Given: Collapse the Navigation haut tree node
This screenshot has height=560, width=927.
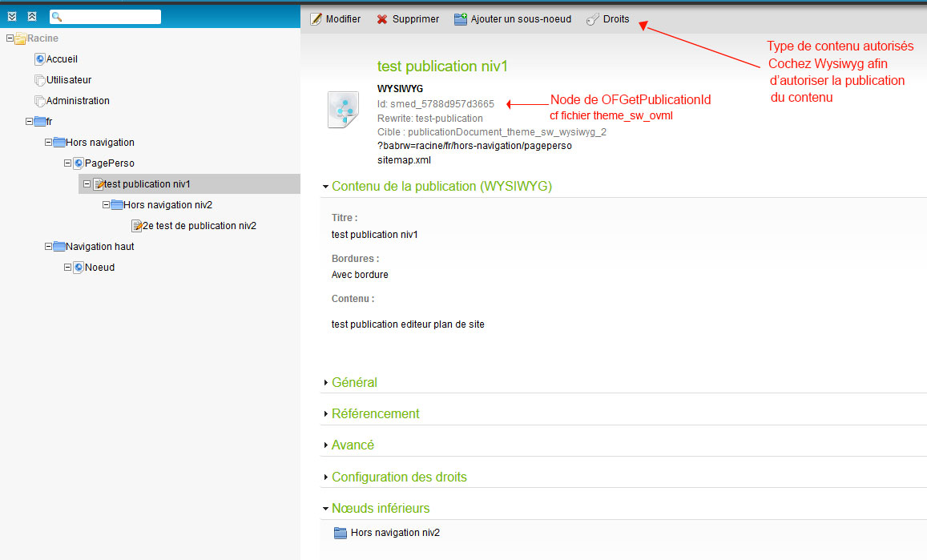Looking at the screenshot, I should pyautogui.click(x=48, y=247).
